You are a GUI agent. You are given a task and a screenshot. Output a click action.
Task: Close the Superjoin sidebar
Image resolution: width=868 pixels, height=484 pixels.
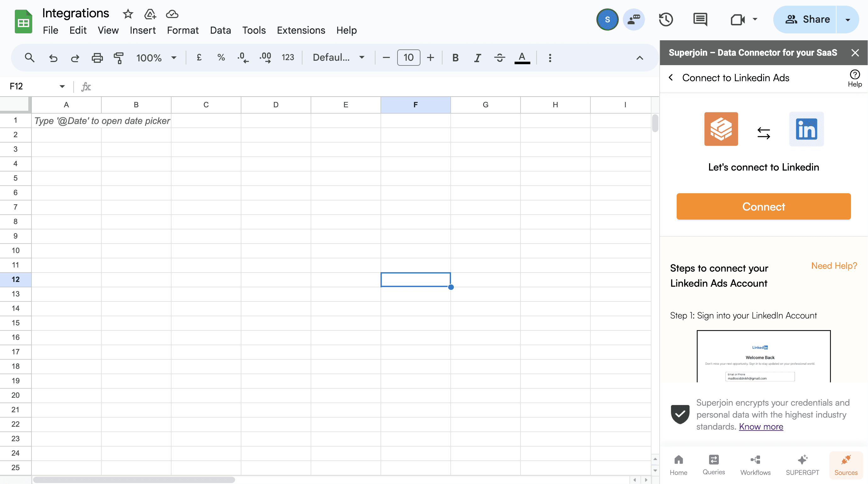[855, 53]
